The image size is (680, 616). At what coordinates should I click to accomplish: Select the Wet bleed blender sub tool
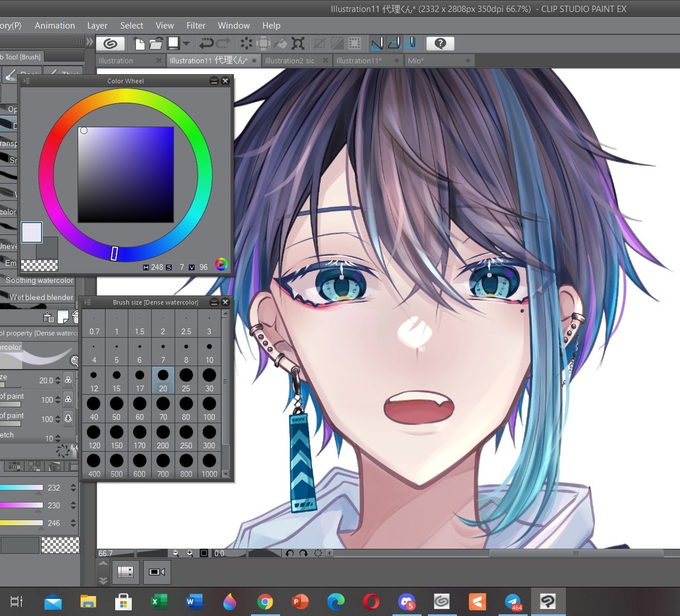coord(38,297)
